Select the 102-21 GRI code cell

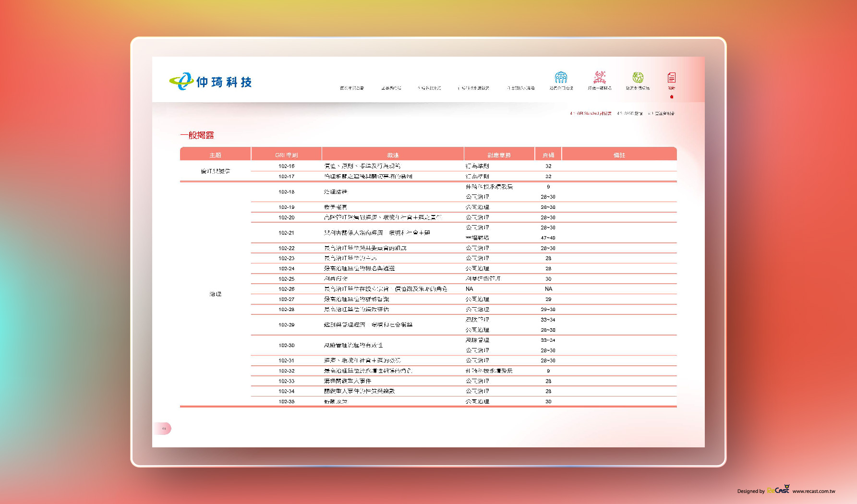[x=287, y=233]
